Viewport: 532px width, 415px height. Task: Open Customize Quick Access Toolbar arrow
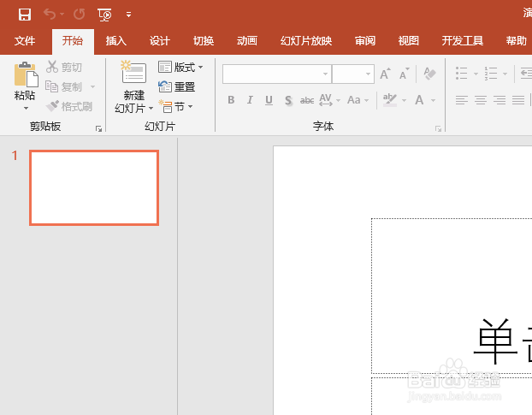click(128, 15)
